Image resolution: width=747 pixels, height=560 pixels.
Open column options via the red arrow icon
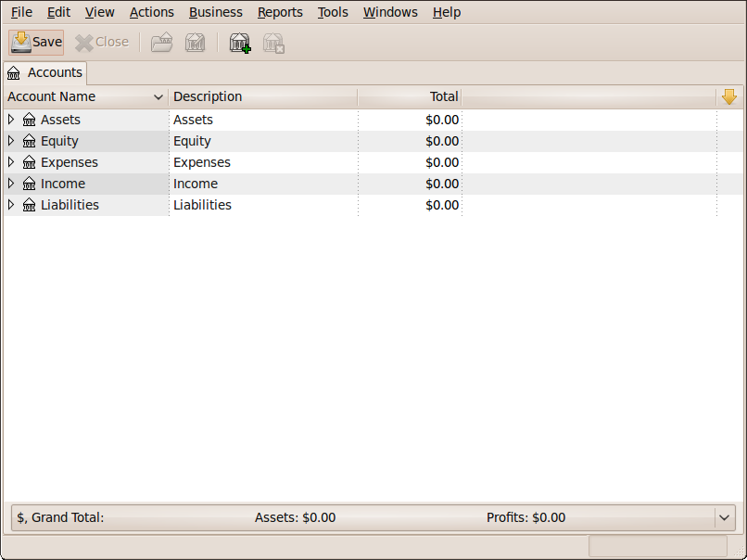pyautogui.click(x=729, y=96)
